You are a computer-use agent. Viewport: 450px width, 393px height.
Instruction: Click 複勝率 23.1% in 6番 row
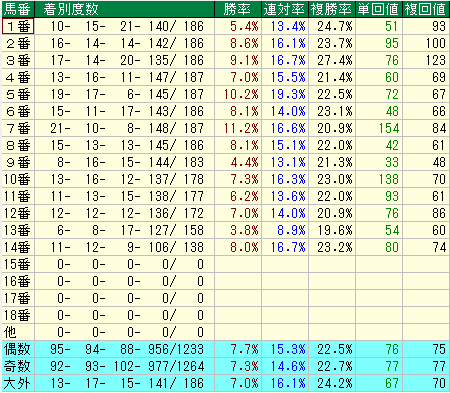tap(335, 111)
